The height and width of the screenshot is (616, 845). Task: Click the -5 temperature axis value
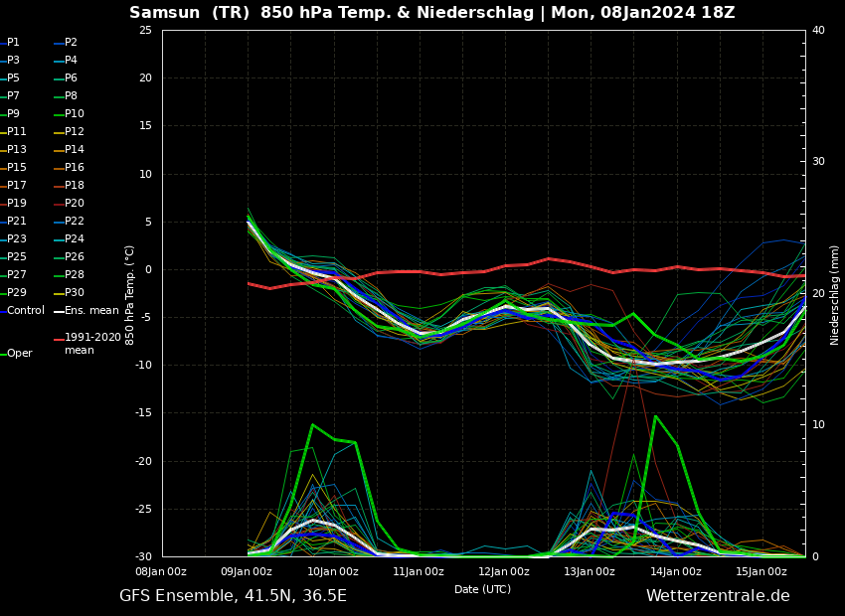pyautogui.click(x=145, y=318)
